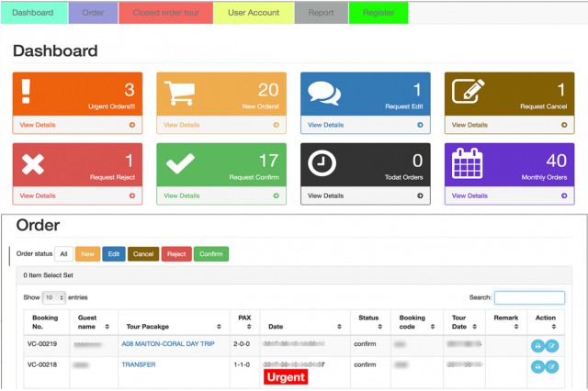Click the Request Confirm checkmark icon
Screen dimensions: 588x391
(180, 164)
